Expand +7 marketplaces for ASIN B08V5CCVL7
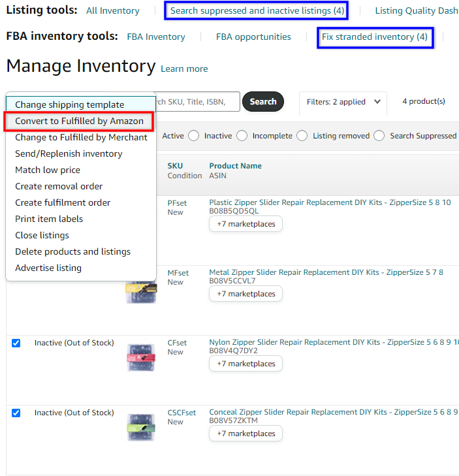459x476 pixels. [246, 294]
